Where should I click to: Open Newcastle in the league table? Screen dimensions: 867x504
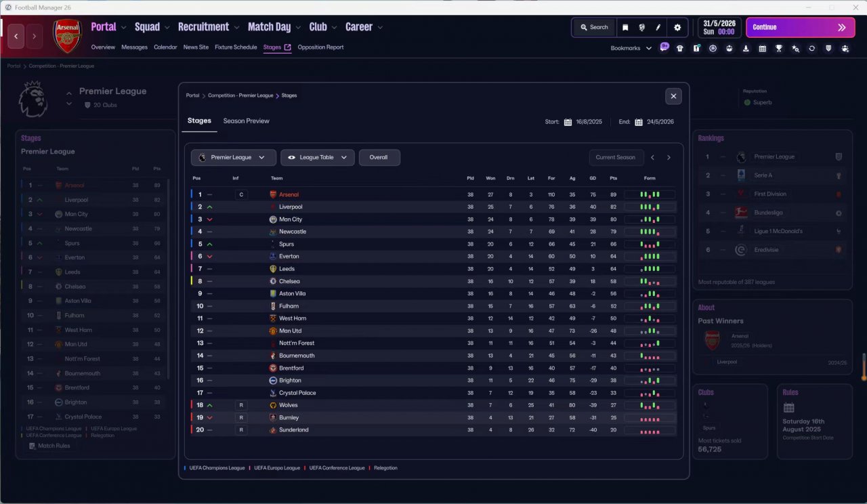tap(293, 232)
